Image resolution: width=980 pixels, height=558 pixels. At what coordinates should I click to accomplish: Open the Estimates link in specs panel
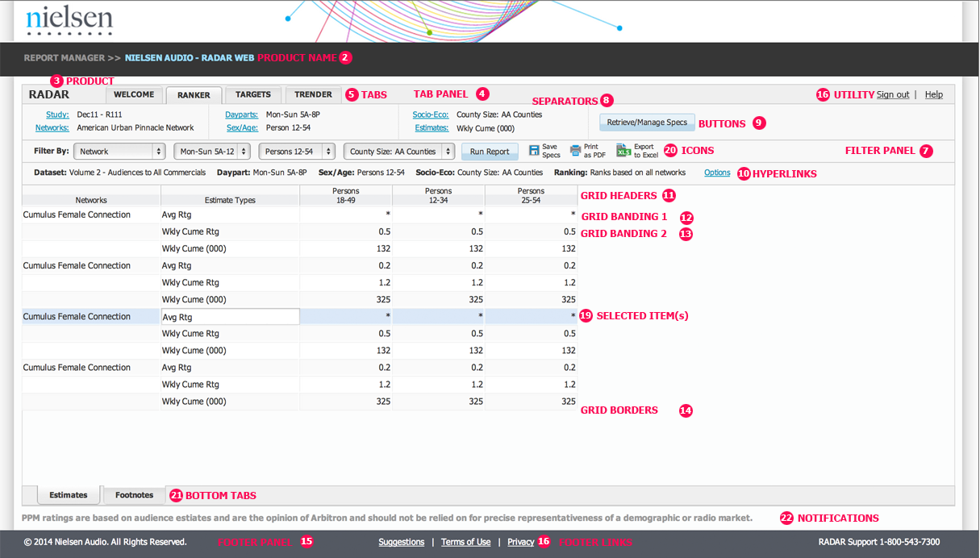coord(432,127)
